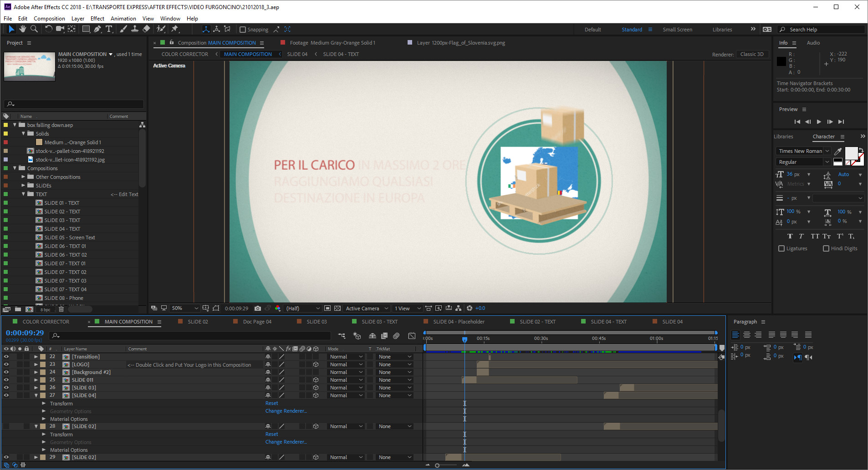Open the Composition menu
Viewport: 868px width, 470px height.
tap(49, 19)
